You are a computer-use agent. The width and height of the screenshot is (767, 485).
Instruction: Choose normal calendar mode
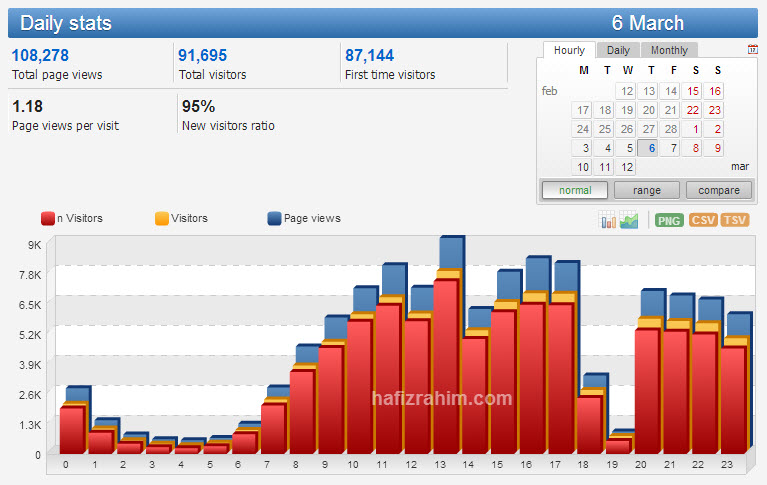point(575,190)
